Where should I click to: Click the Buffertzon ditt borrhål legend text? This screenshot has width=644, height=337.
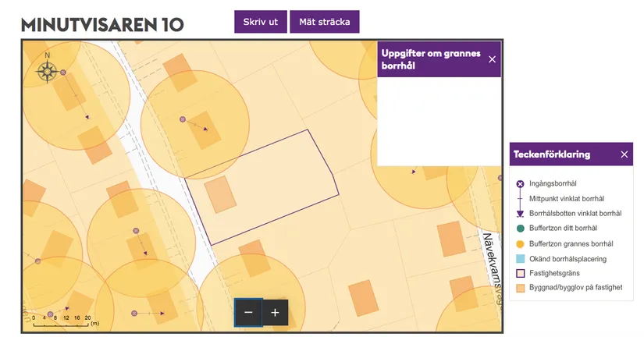pyautogui.click(x=563, y=228)
